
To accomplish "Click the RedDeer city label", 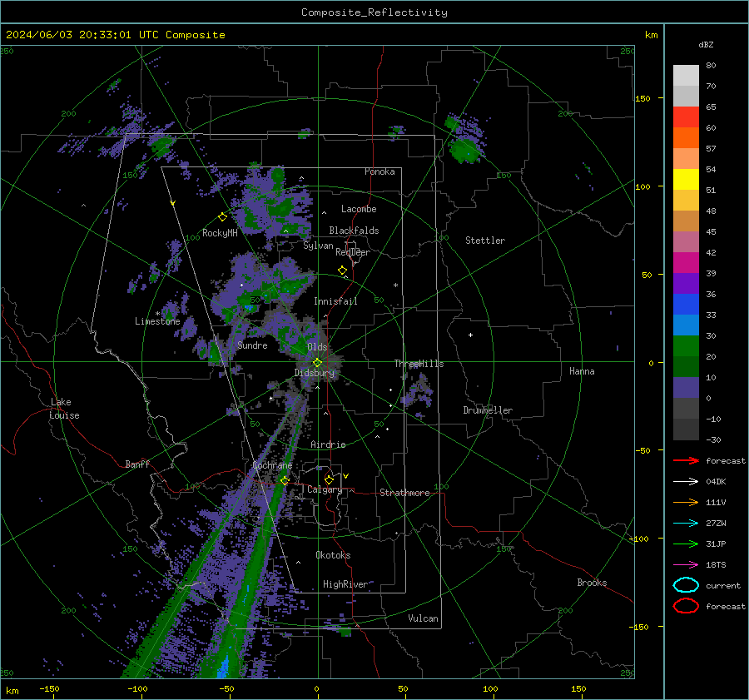I will click(353, 252).
